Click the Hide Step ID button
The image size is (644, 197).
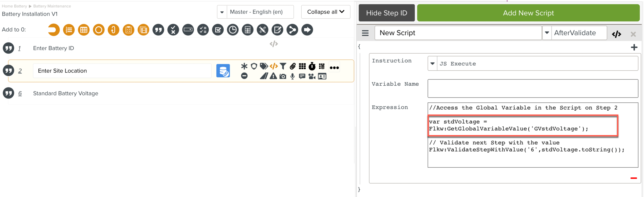(x=386, y=13)
